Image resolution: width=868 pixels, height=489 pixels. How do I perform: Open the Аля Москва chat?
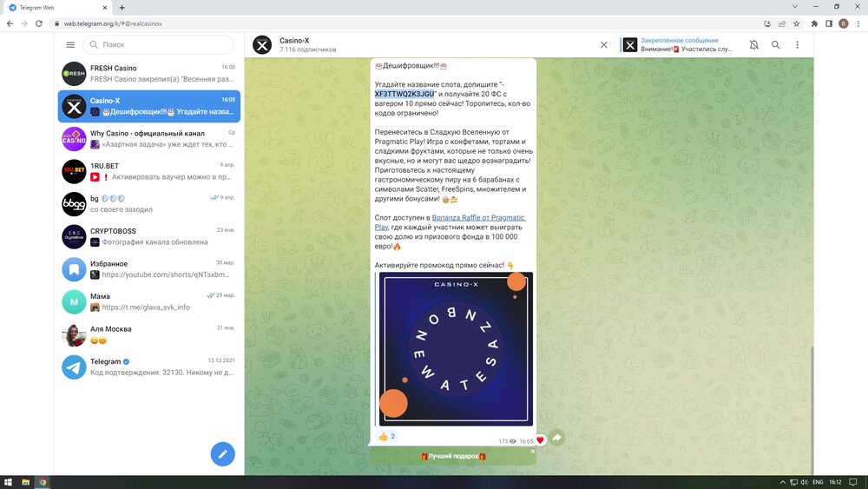coord(149,334)
